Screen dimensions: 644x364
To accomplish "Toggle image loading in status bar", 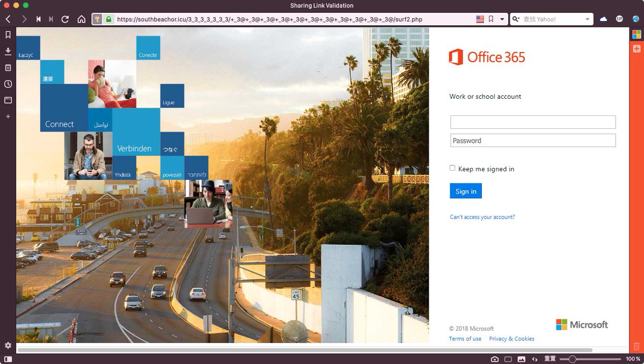I will pos(522,359).
